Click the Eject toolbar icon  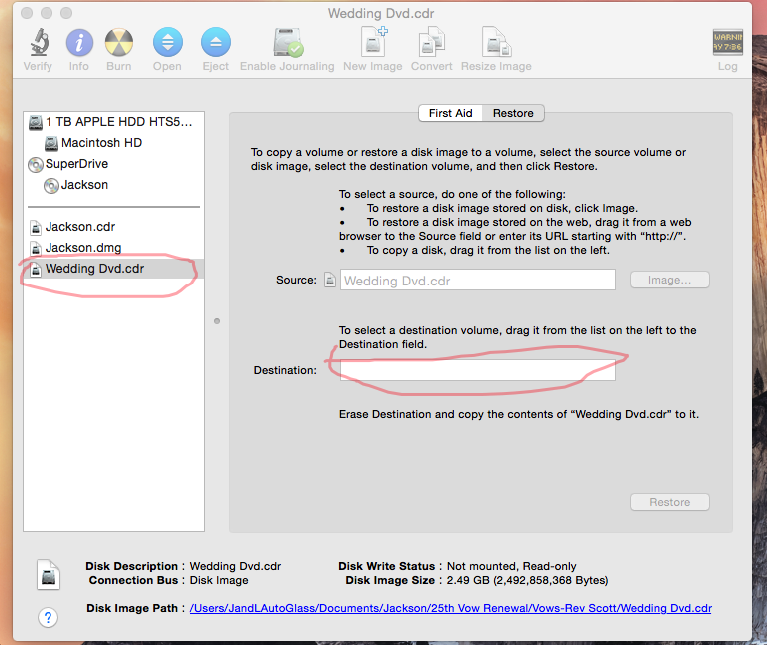click(216, 42)
